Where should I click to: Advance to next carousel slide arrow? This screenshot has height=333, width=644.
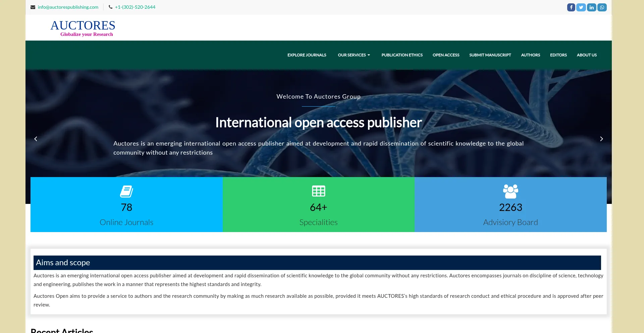(x=601, y=139)
